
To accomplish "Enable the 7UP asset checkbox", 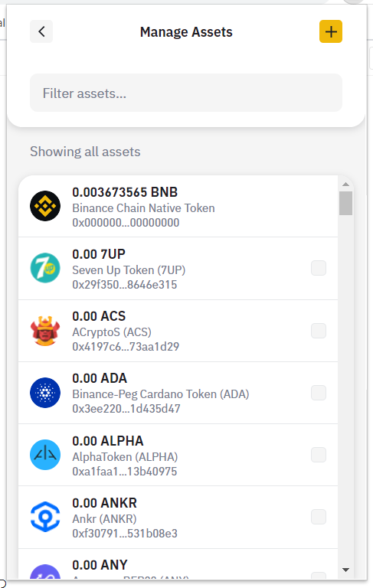I will click(x=319, y=268).
